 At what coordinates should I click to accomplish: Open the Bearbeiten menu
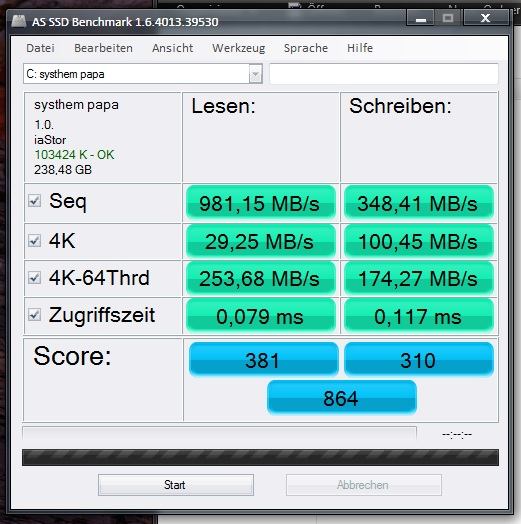[x=103, y=48]
